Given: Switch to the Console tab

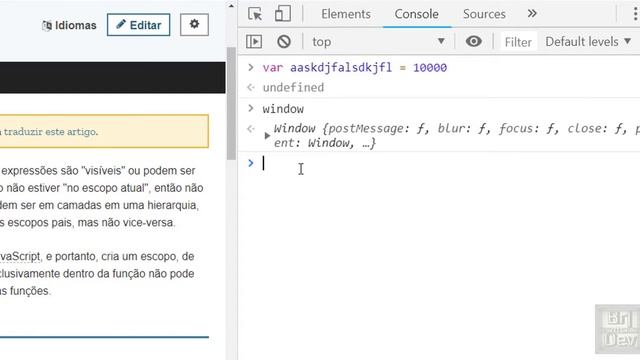Looking at the screenshot, I should click(416, 14).
